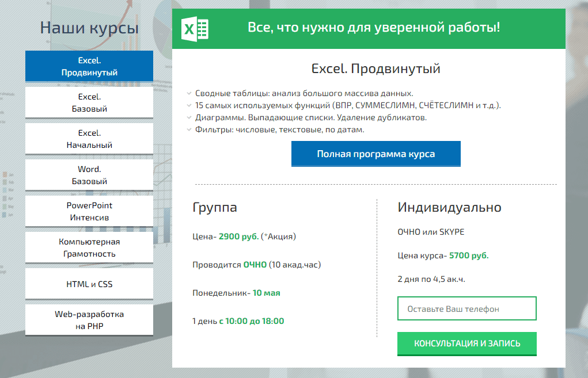
Task: Choose the Word Базовый course
Action: pos(89,175)
